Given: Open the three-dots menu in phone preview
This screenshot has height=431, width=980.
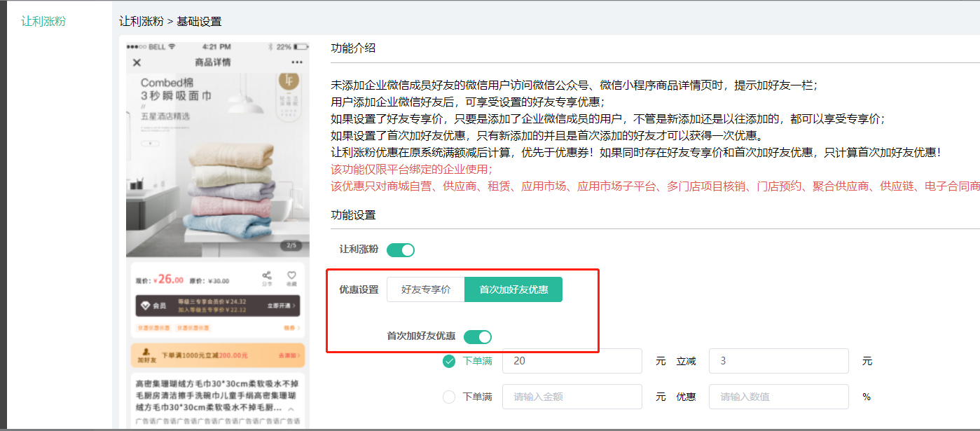Looking at the screenshot, I should (x=297, y=62).
